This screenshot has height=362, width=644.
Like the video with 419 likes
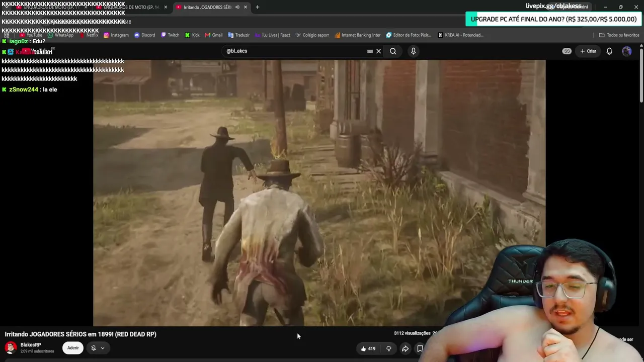coord(368,348)
